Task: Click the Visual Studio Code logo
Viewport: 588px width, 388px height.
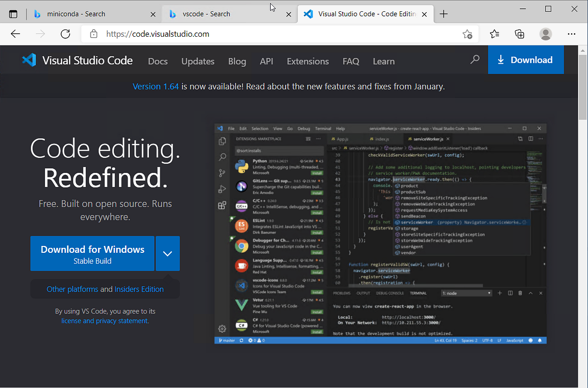Action: [77, 60]
